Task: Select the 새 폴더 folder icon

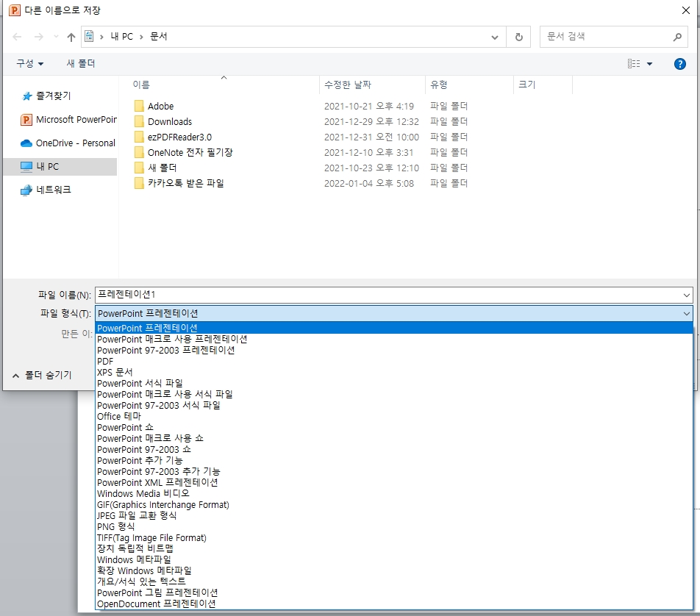Action: (x=139, y=168)
